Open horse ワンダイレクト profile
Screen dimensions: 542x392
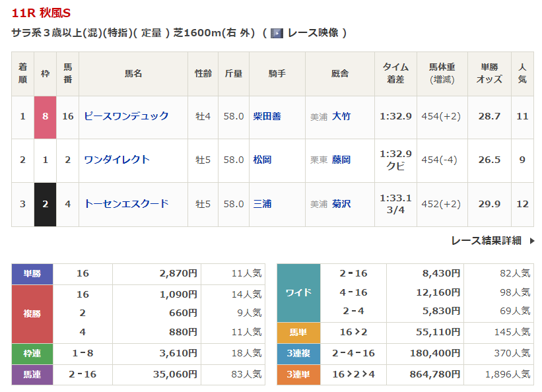coord(117,160)
